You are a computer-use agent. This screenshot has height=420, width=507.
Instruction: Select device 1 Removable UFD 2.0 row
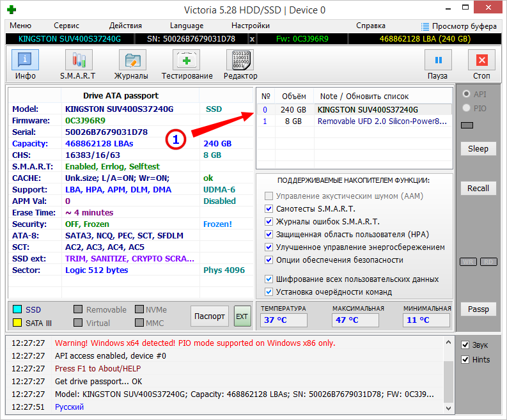pos(354,121)
